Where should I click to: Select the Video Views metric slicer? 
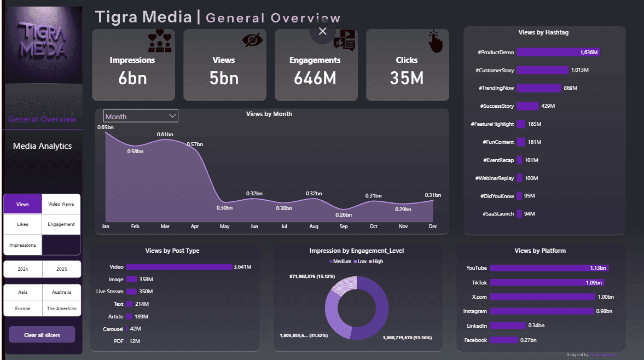(61, 204)
